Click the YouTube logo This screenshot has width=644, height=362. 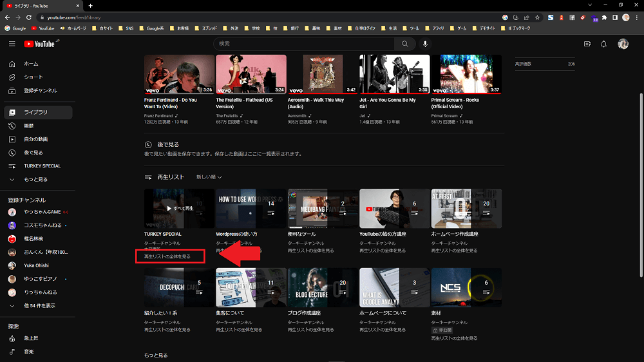(x=39, y=44)
